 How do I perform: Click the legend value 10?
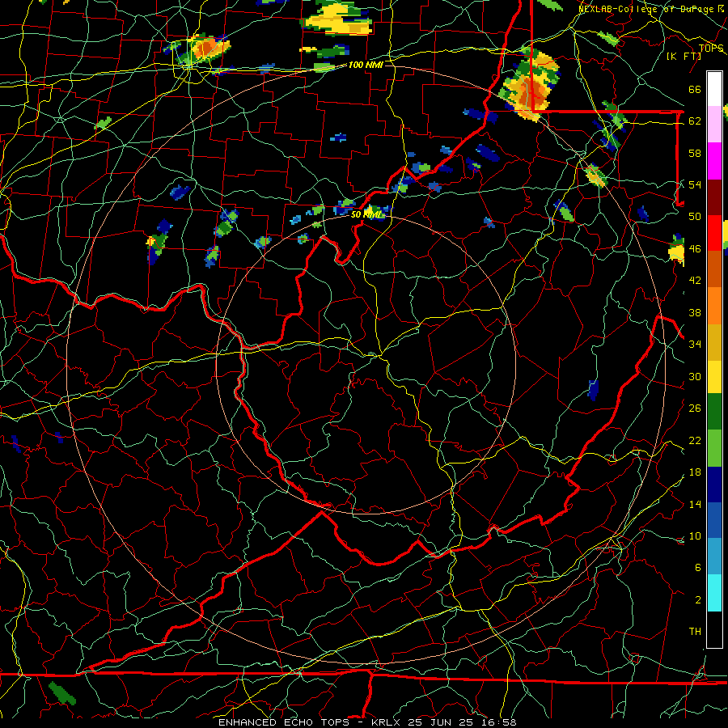[695, 535]
